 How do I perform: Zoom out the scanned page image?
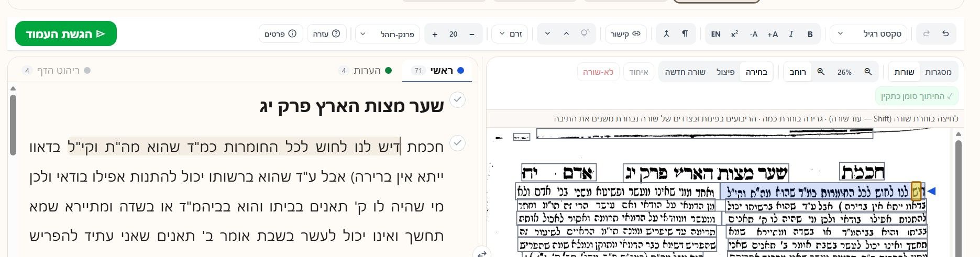pyautogui.click(x=868, y=72)
